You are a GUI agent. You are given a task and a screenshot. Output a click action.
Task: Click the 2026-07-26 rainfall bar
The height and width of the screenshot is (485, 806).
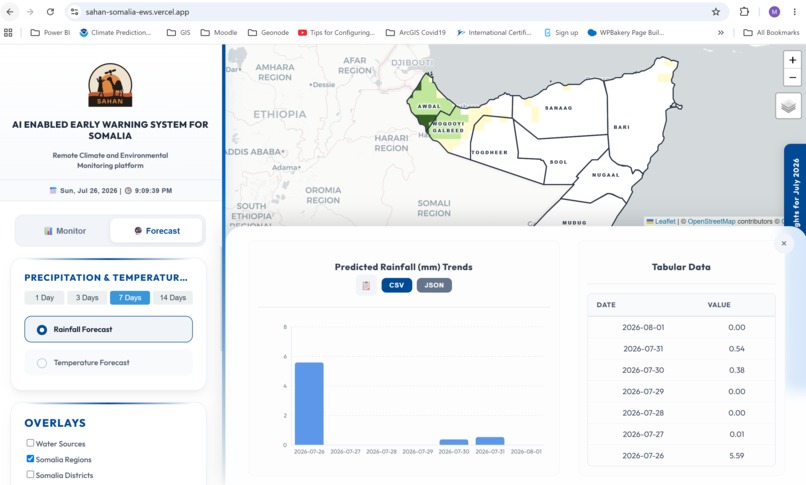tap(309, 403)
